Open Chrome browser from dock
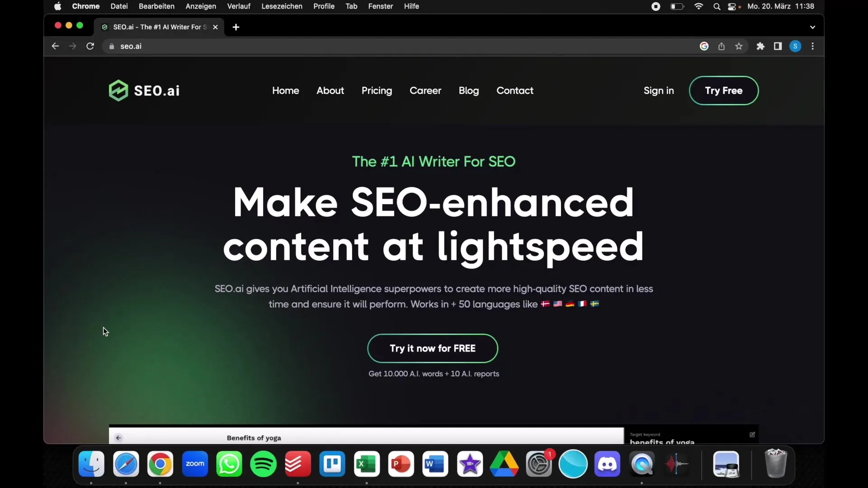Screen dimensions: 868x488 pos(160,464)
